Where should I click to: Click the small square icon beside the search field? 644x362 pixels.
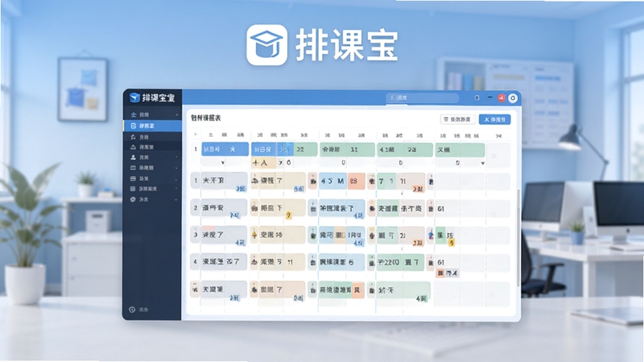click(x=477, y=97)
